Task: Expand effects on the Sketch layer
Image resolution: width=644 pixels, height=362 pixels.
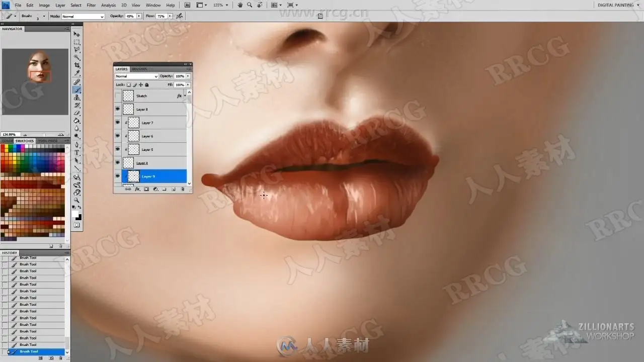Action: (x=185, y=96)
